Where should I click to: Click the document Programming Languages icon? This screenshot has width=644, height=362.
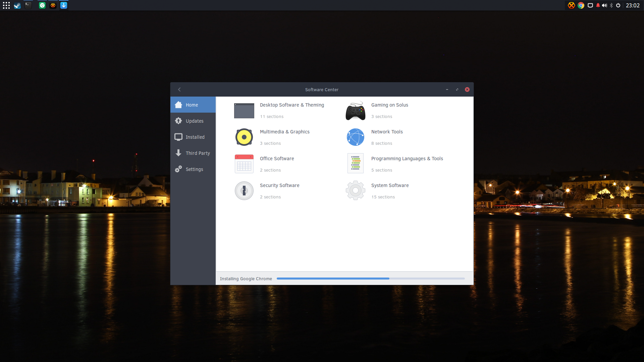(x=356, y=164)
